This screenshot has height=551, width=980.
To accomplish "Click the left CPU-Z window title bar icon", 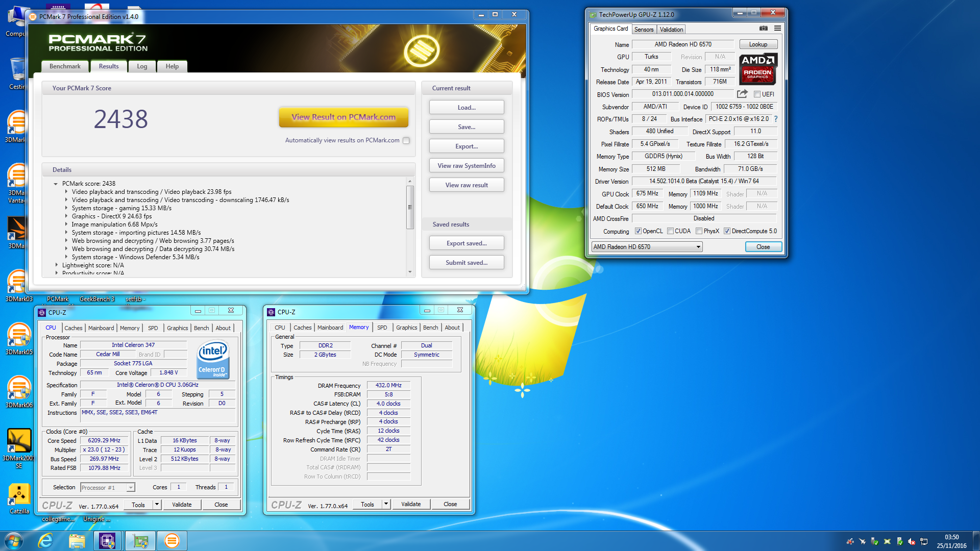I will 42,312.
